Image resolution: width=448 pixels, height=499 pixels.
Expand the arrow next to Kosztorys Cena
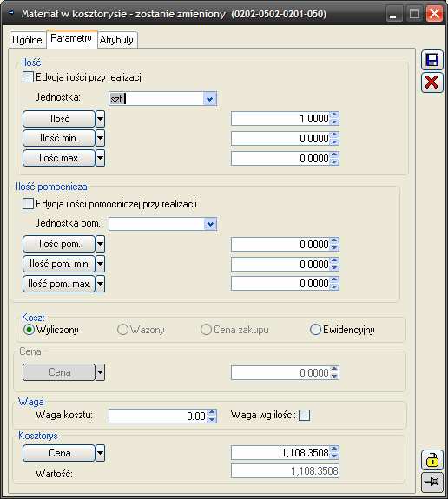point(101,453)
